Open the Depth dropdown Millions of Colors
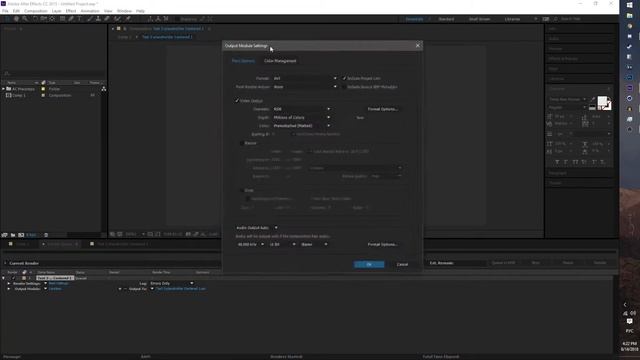 pyautogui.click(x=302, y=117)
